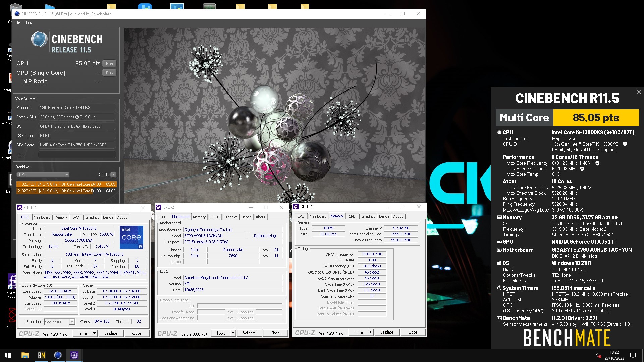Viewport: 644px width, 362px height.
Task: Click Close button in Memory CPU-Z window
Action: pyautogui.click(x=413, y=333)
